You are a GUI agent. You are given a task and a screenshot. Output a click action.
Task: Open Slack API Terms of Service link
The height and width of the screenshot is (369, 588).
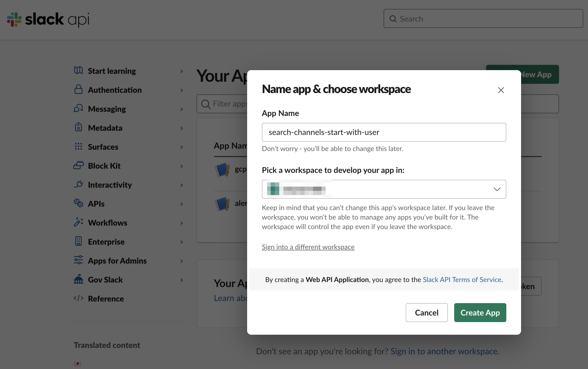tap(462, 280)
